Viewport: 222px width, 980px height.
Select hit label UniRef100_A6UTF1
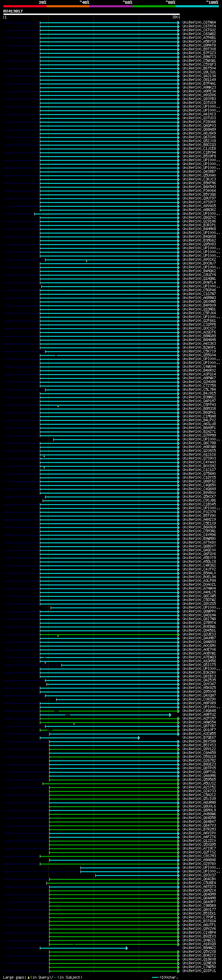(199, 925)
